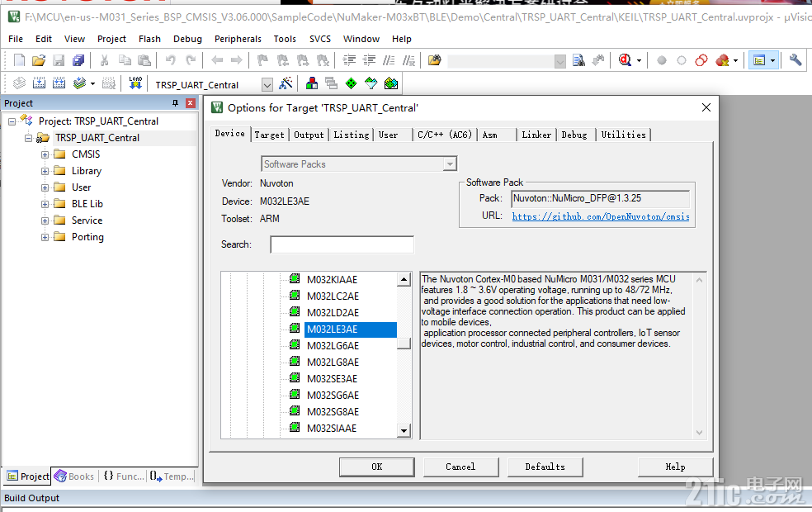Open the File menu
The height and width of the screenshot is (512, 812).
[x=16, y=39]
